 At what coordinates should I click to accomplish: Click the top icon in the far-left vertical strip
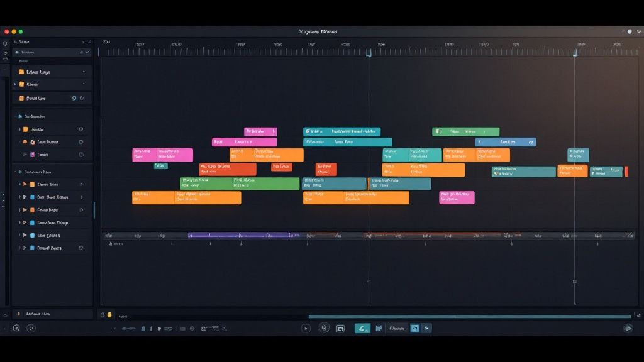click(x=5, y=44)
